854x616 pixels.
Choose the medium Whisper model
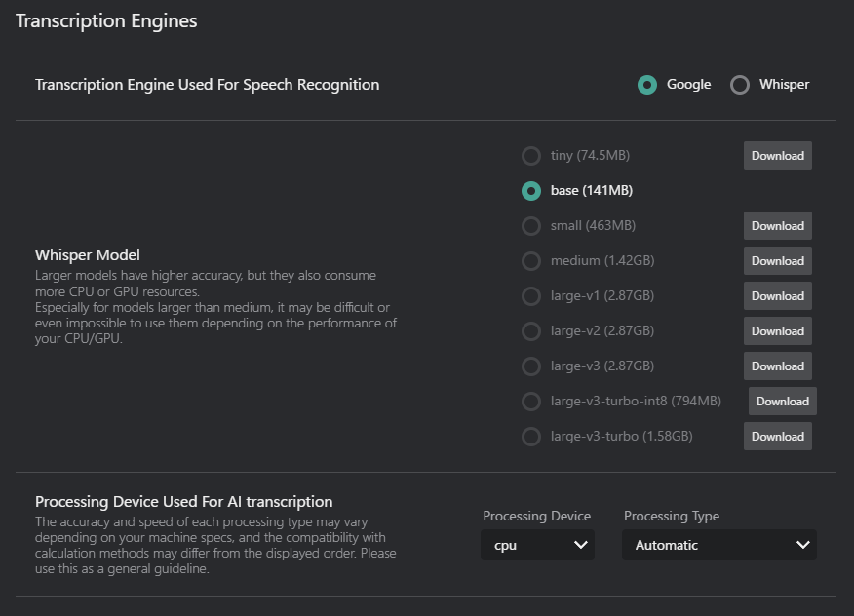[x=531, y=260]
